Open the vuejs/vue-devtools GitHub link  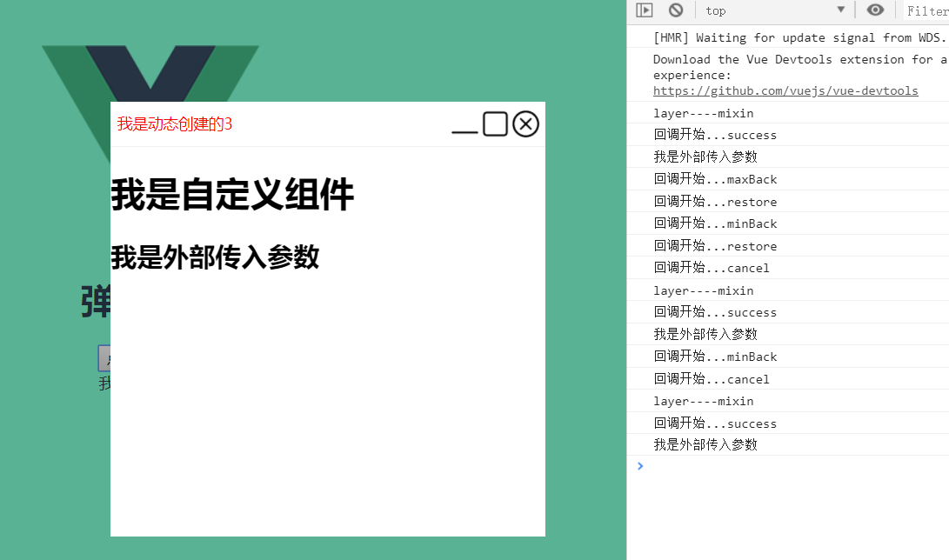click(x=785, y=90)
